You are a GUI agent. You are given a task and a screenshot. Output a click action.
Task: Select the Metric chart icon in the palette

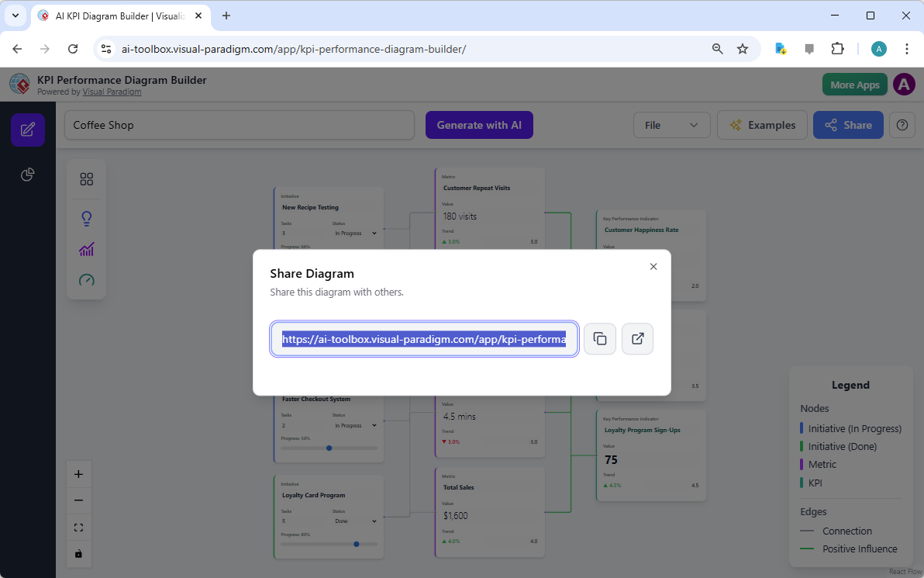click(86, 249)
